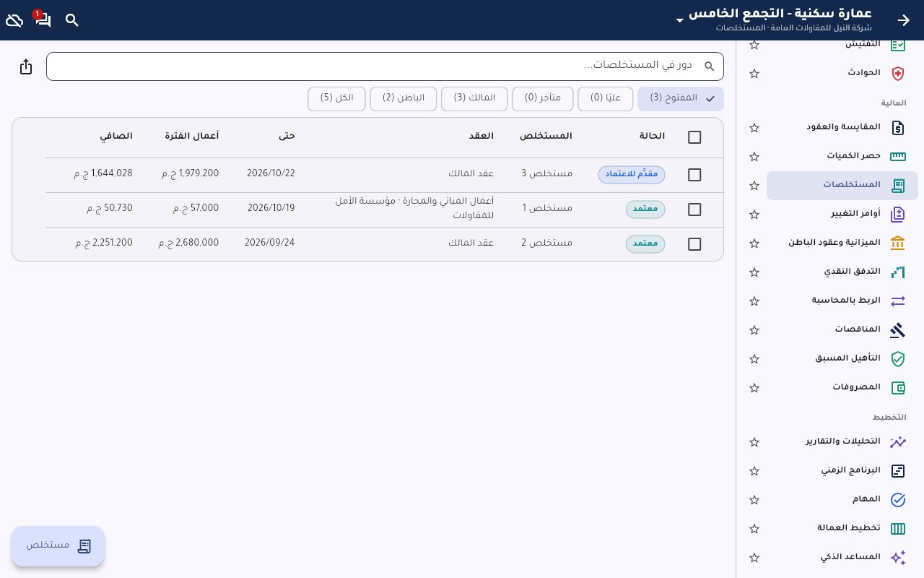Open البرنامج الزمني schedule icon

tap(898, 471)
